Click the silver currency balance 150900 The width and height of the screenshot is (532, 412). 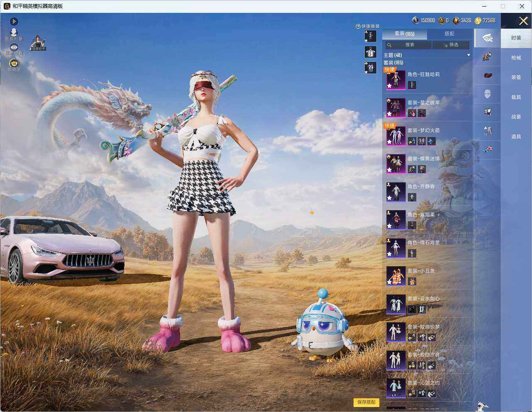tap(424, 20)
